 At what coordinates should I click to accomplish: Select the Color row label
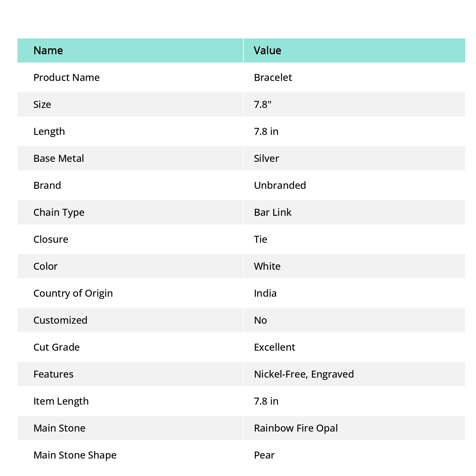tap(46, 266)
